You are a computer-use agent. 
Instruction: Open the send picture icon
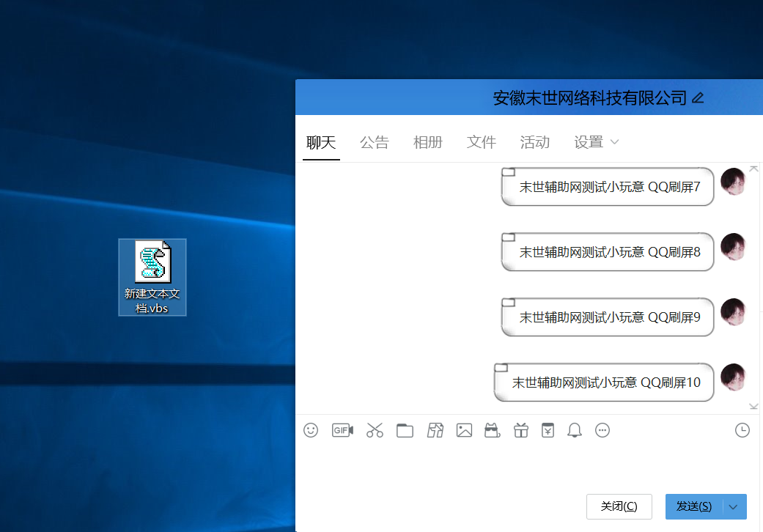(x=464, y=430)
